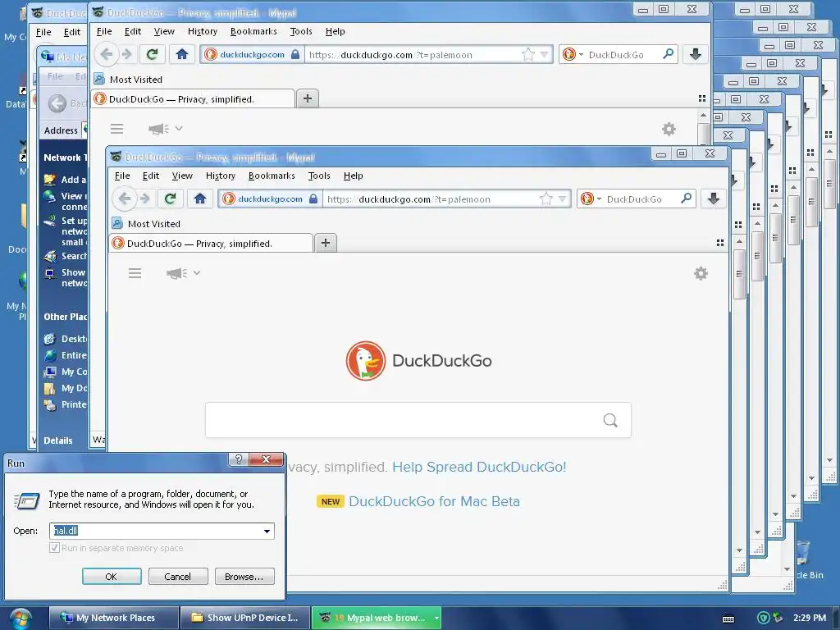Viewport: 840px width, 630px height.
Task: Click Forward arrow in front Mypal window
Action: (145, 199)
